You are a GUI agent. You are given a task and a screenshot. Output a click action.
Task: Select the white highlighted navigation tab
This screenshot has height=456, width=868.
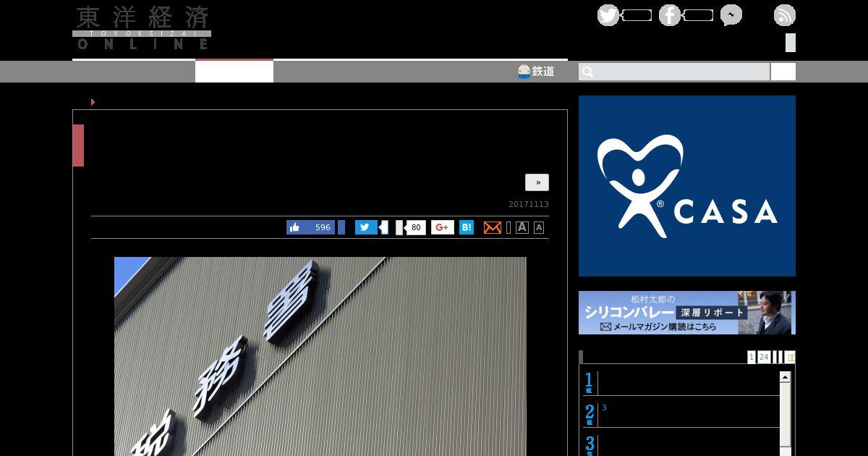234,72
